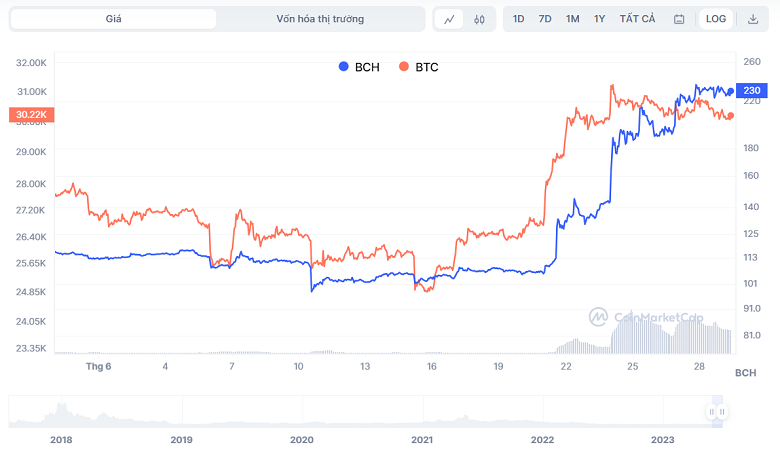Viewport: 780px width, 451px height.
Task: Toggle the LOG scale button
Action: (x=715, y=19)
